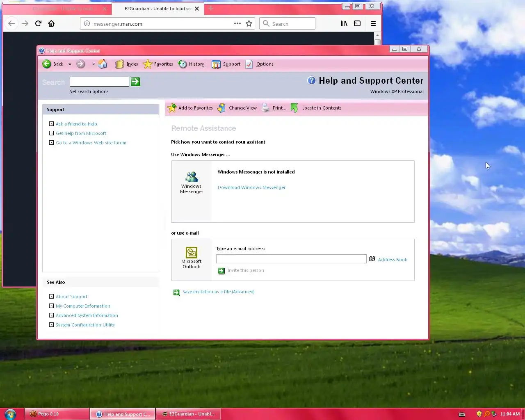Viewport: 525px width, 420px height.
Task: Open browser Library icon
Action: click(344, 23)
